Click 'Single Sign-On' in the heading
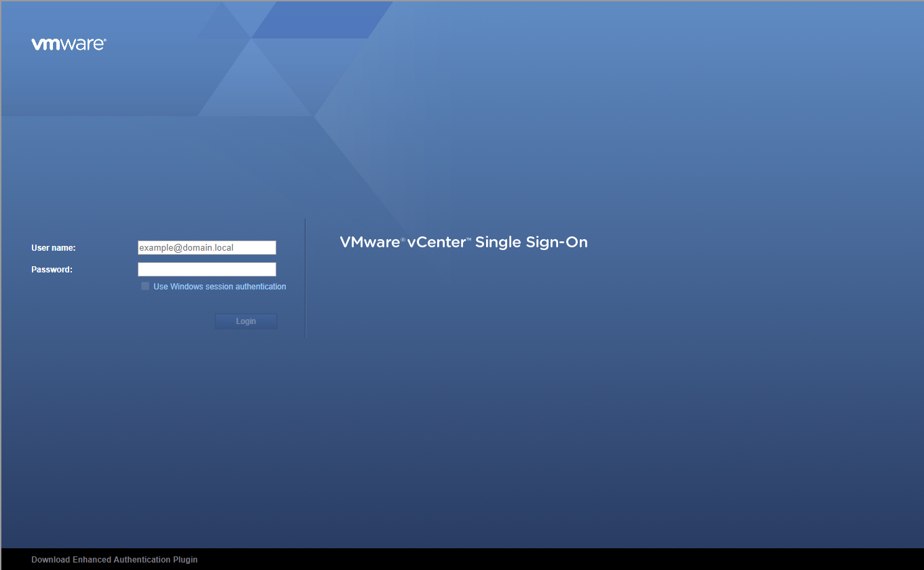Screen dimensions: 924x570 [531, 243]
